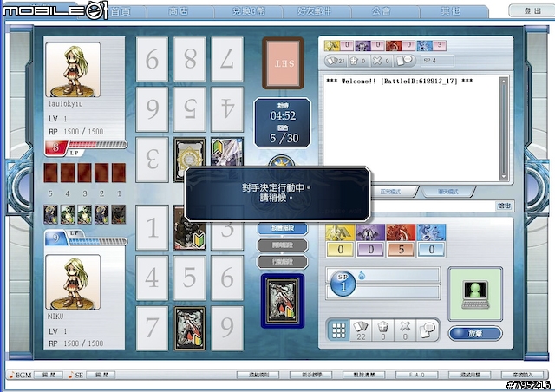The width and height of the screenshot is (555, 392).
Task: Click player board slot 4
Action: [x=152, y=278]
